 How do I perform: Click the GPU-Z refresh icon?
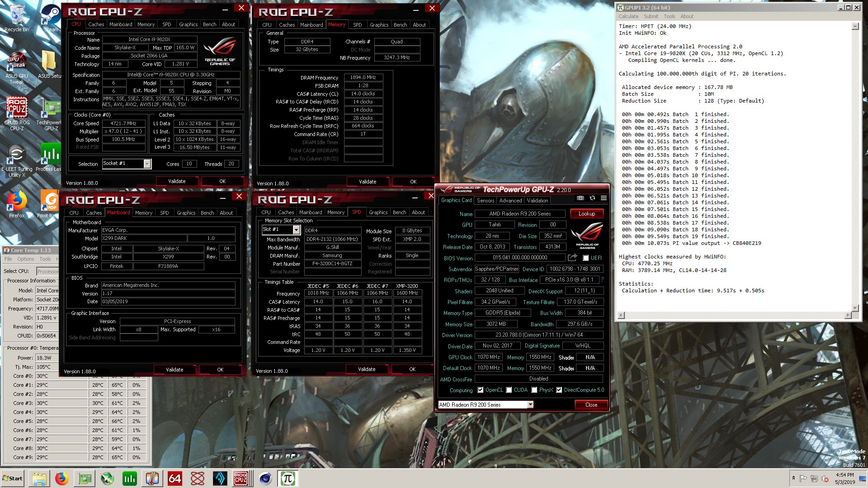(592, 198)
